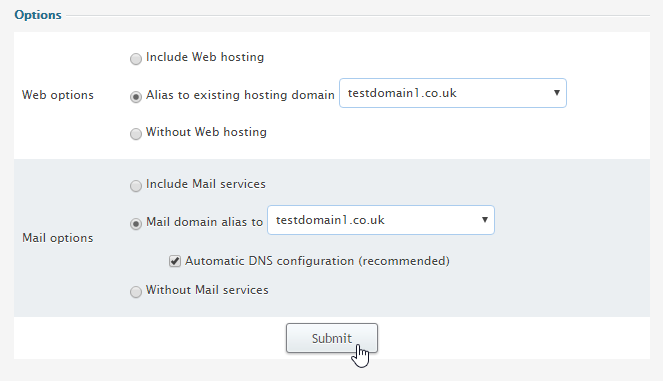Pick the Include Mail services radio button
663x381 pixels.
coord(136,186)
